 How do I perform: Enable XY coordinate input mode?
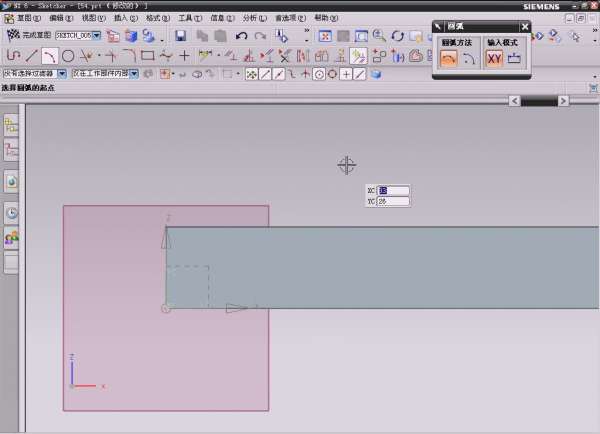pos(494,59)
